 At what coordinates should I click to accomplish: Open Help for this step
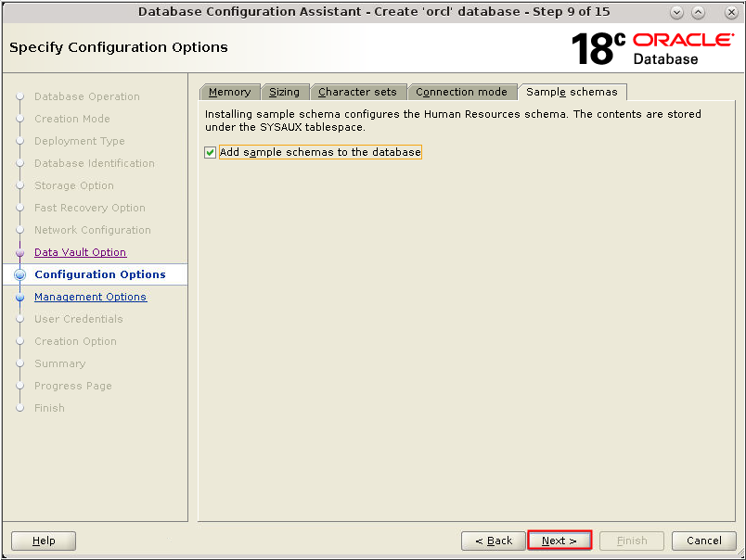coord(44,541)
